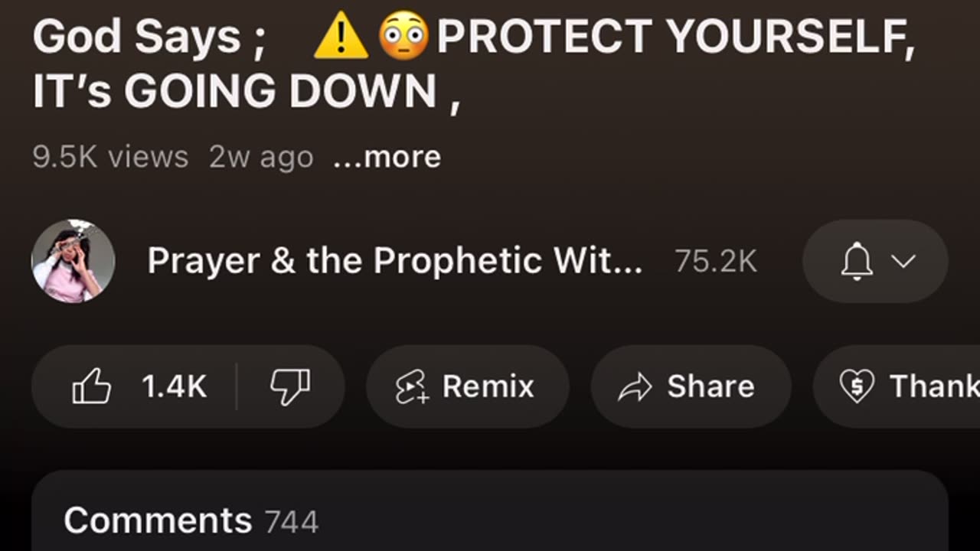The width and height of the screenshot is (980, 551).
Task: Open Prayer & the Prophetic channel name
Action: tap(395, 261)
